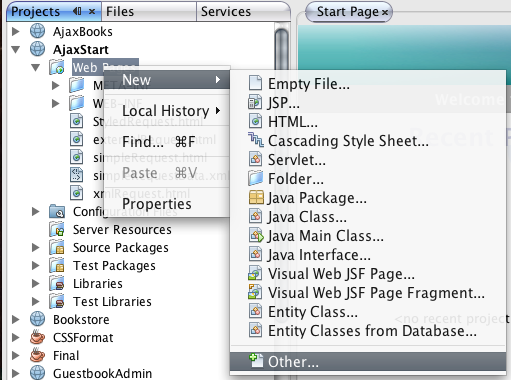The image size is (511, 380).
Task: Click the Entity Class icon
Action: (255, 311)
